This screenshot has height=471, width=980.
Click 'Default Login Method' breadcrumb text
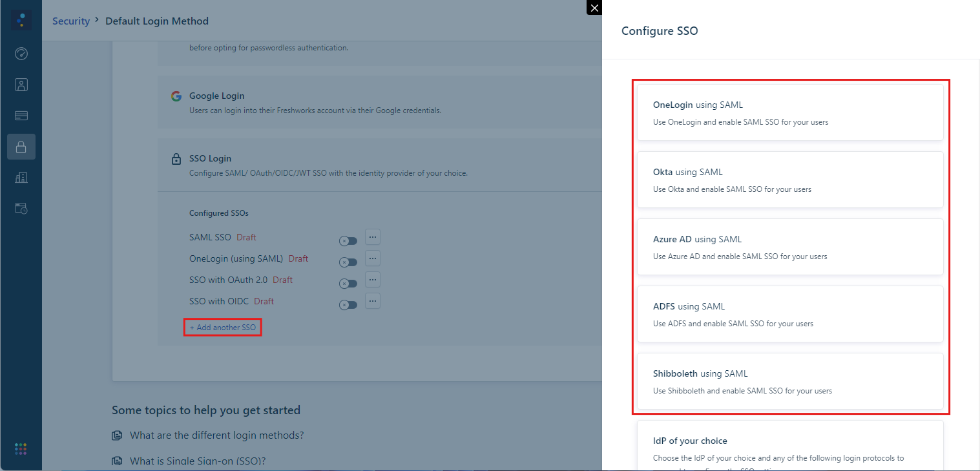click(157, 21)
